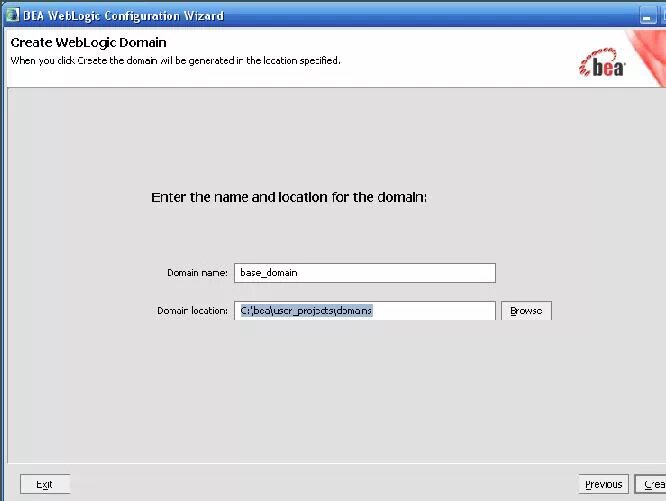This screenshot has width=666, height=501.
Task: Click the Create button
Action: click(x=651, y=484)
